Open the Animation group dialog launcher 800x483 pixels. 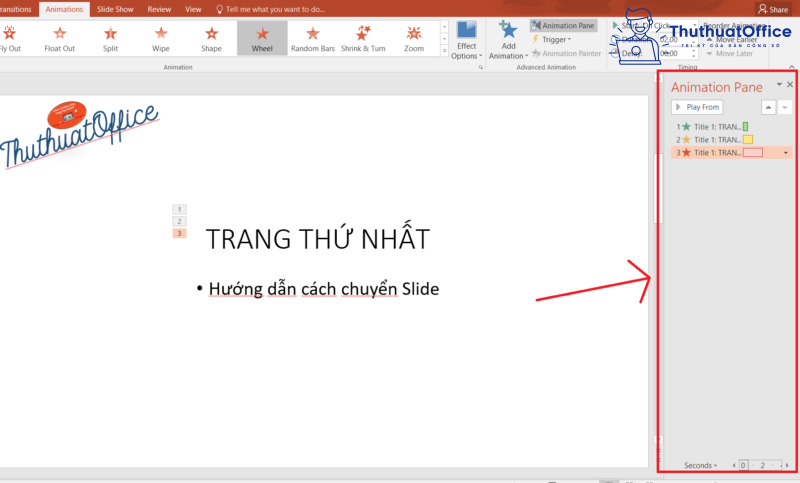point(481,67)
